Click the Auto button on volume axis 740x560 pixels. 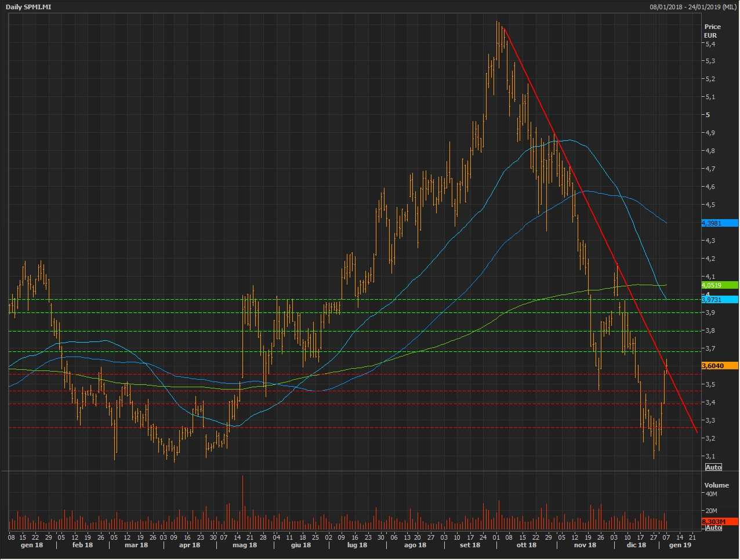pos(713,528)
